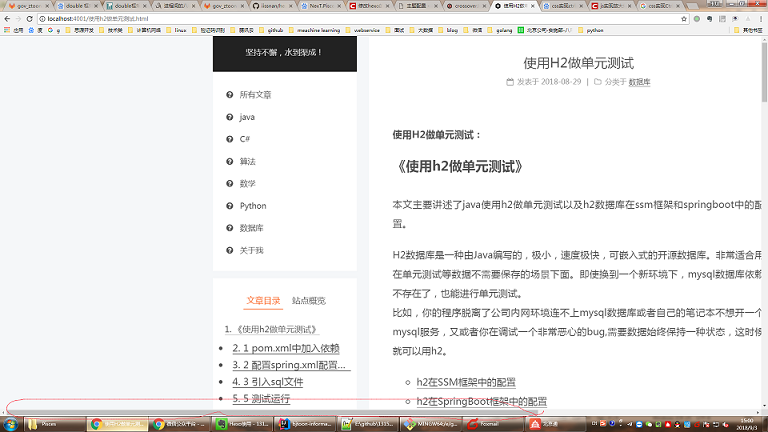Viewport: 768px width, 432px height.
Task: Click the icon beside java
Action: coord(229,117)
